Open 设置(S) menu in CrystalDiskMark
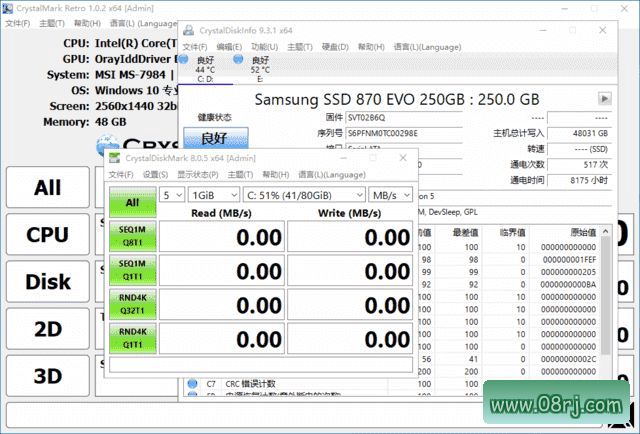The height and width of the screenshot is (434, 640). 154,174
